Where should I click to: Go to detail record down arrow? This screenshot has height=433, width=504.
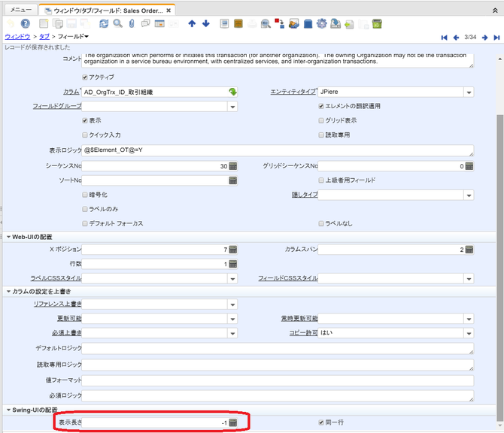[206, 23]
